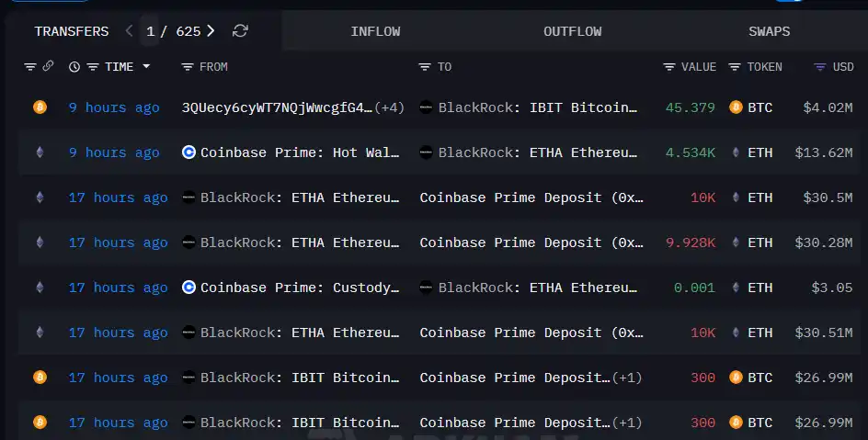Switch to the INFLOW tab
This screenshot has height=440, width=868.
coord(375,31)
